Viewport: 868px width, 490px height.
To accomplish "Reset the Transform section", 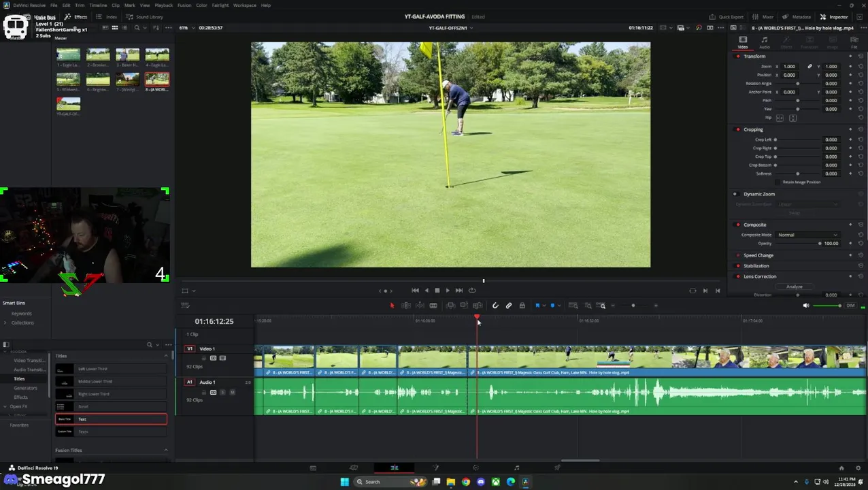I will tap(861, 56).
